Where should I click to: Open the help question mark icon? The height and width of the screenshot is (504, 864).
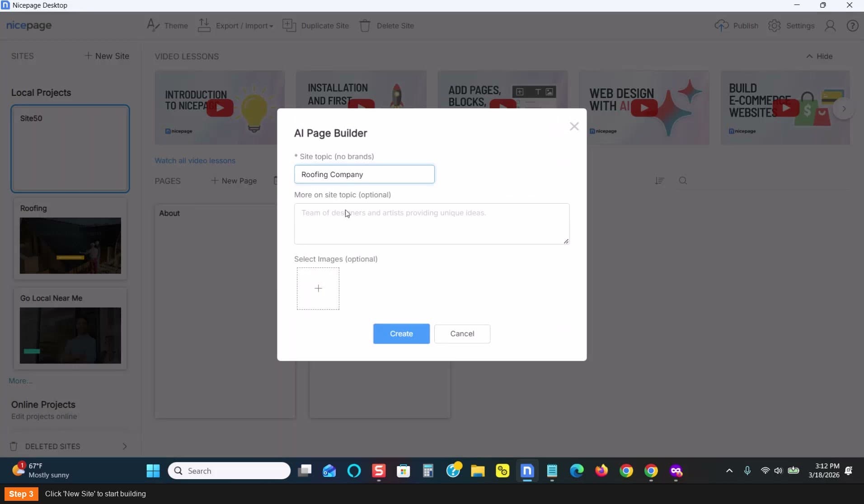(x=852, y=26)
